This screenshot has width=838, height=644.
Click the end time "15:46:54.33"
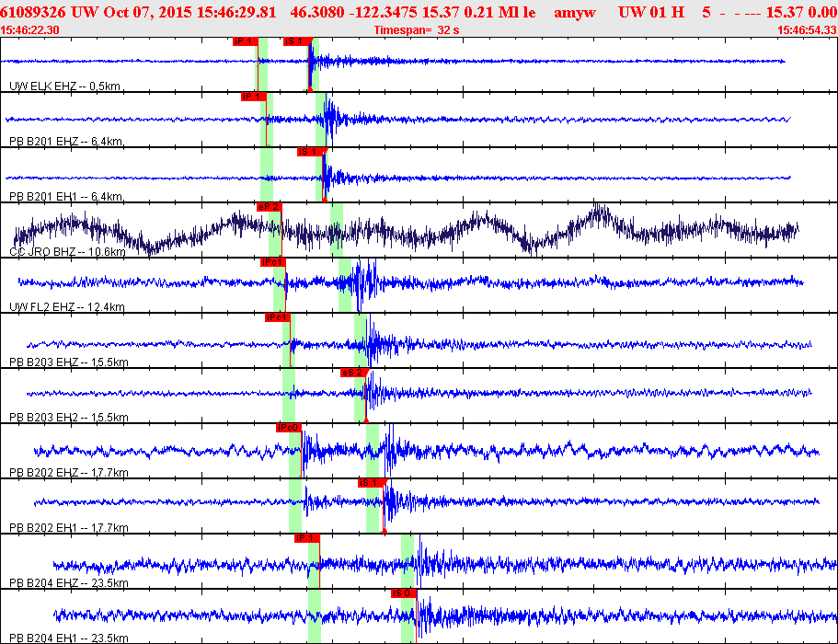click(x=807, y=30)
